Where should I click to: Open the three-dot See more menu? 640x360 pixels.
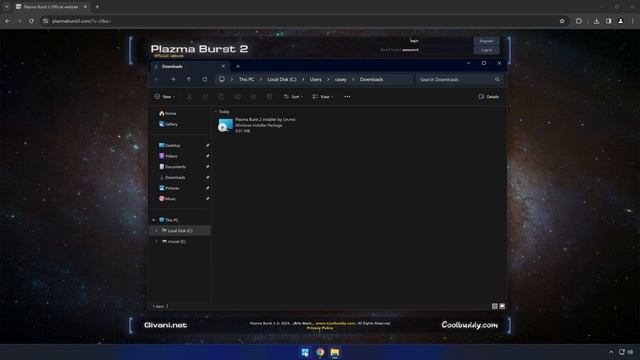pos(347,97)
